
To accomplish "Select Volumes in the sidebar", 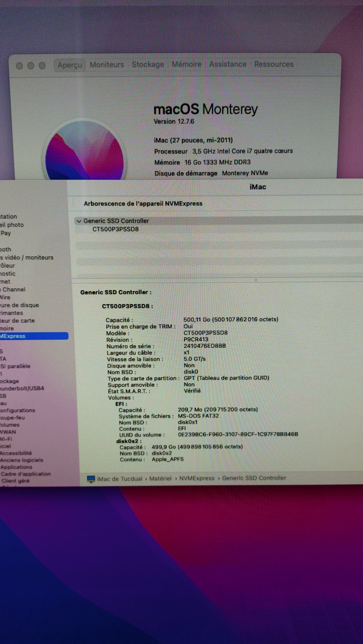I will pyautogui.click(x=10, y=425).
